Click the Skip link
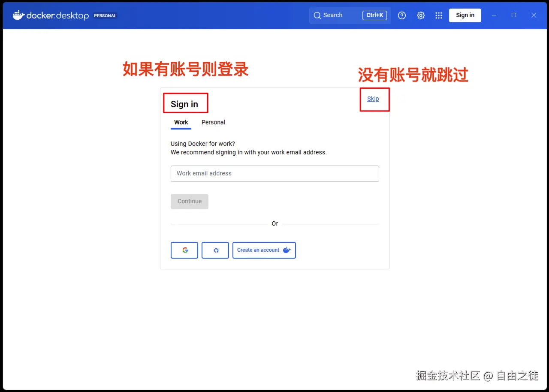Viewport: 549px width, 392px height. [x=373, y=99]
